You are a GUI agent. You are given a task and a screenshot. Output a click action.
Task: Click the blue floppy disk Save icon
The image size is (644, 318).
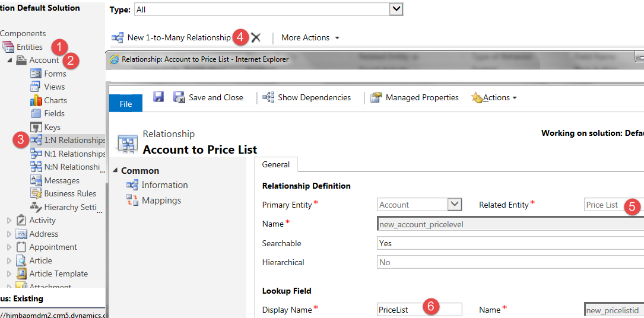click(158, 97)
